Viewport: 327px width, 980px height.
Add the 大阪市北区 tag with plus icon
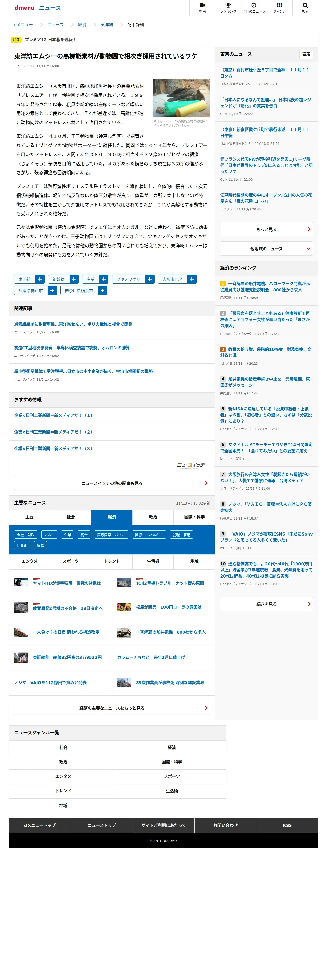192,279
